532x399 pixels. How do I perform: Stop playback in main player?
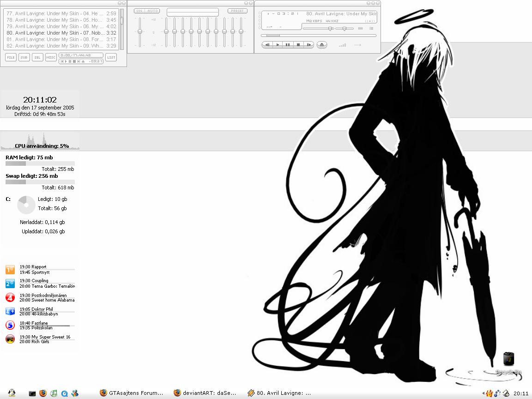coord(298,45)
